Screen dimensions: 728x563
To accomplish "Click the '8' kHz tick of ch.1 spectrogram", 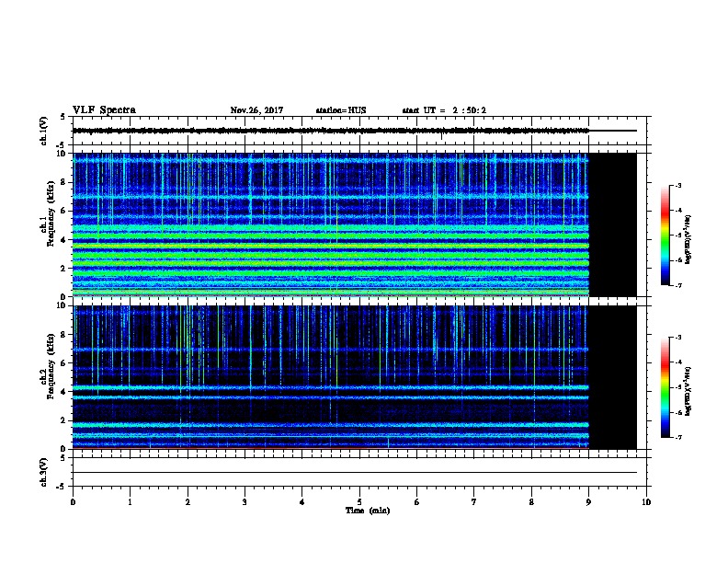I will pyautogui.click(x=63, y=182).
